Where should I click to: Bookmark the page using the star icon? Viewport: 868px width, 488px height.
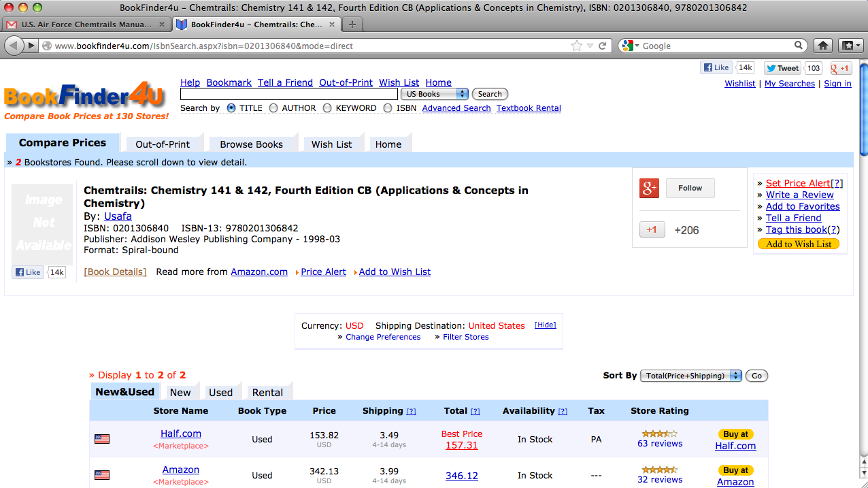coord(577,46)
